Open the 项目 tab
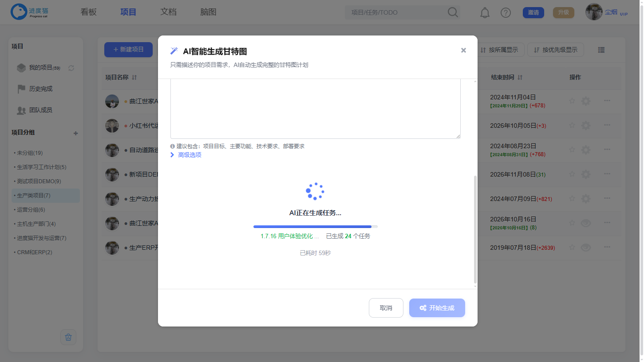The image size is (644, 362). [128, 12]
